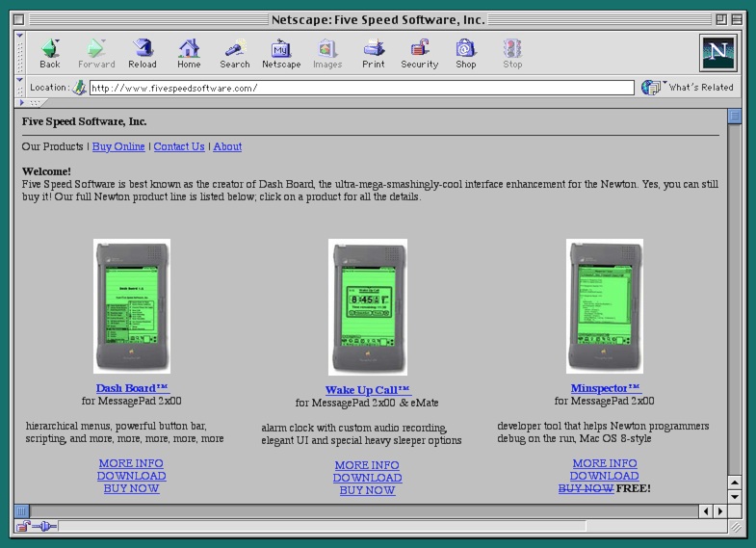Viewport: 756px width, 548px height.
Task: Click the window zoom box in title bar
Action: 721,20
